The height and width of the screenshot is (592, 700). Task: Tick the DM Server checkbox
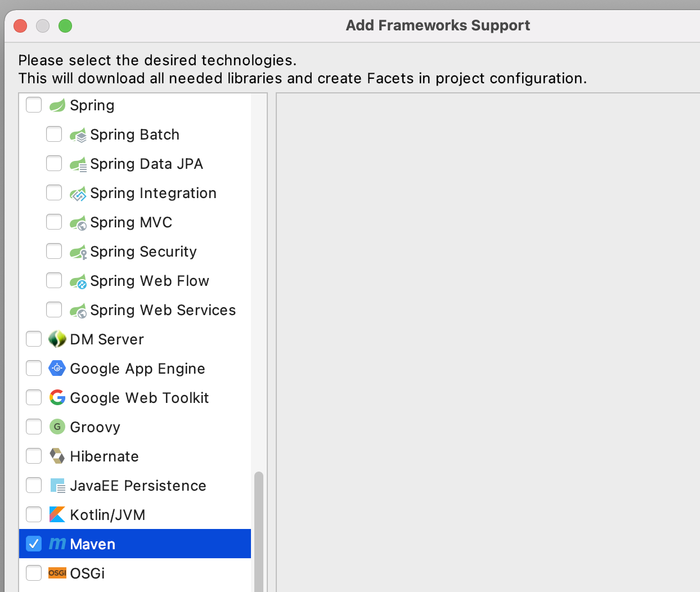pos(34,339)
